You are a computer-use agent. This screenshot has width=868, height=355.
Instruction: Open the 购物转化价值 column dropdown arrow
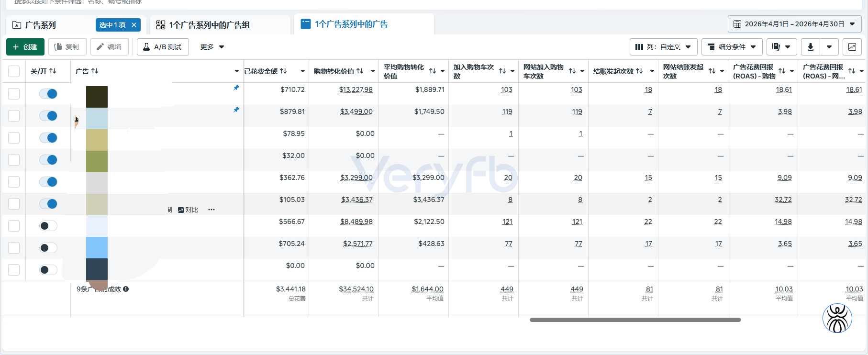pyautogui.click(x=373, y=71)
